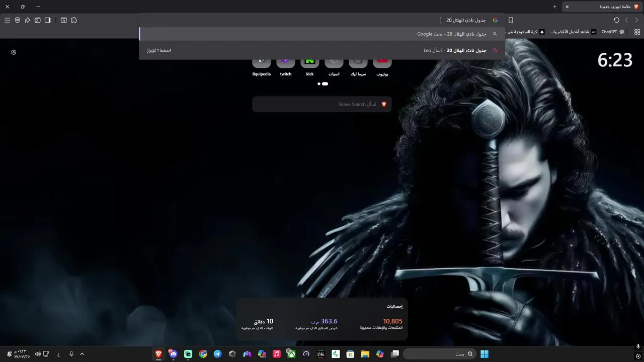Open the apps grid icon in bookmarks bar
644x362 pixels.
637,32
